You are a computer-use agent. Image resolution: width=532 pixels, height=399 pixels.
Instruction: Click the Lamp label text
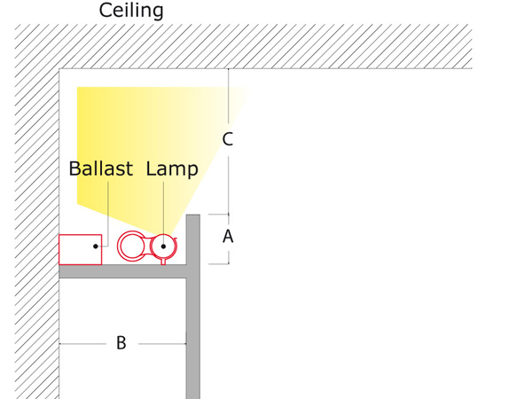click(x=172, y=169)
